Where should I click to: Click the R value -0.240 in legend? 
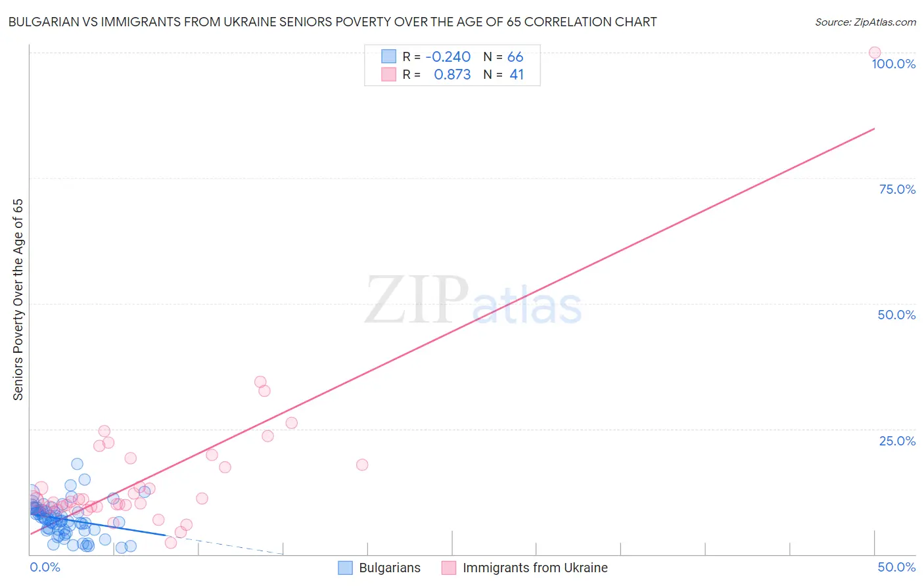pyautogui.click(x=448, y=56)
